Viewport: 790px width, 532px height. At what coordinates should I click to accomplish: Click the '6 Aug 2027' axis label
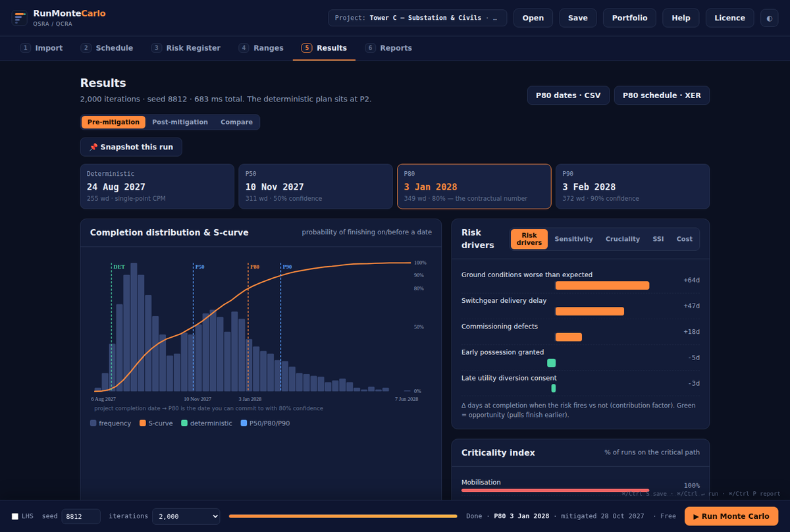coord(103,399)
